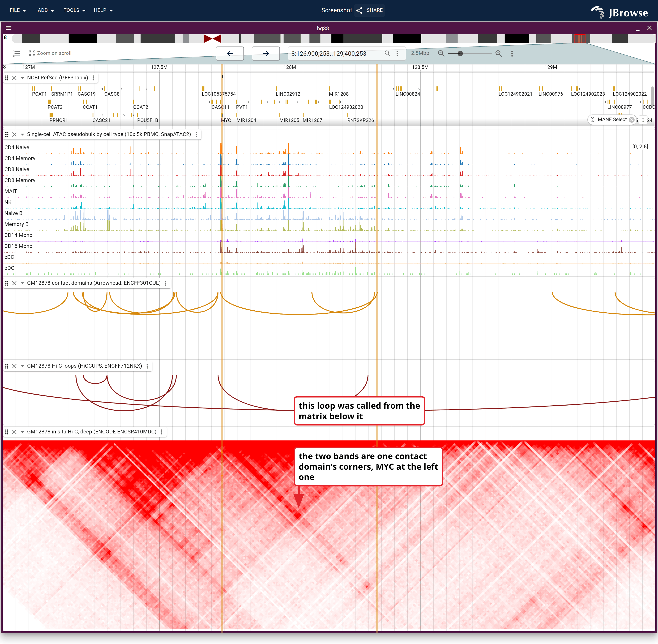Zoom in using the plus magnifier
The width and height of the screenshot is (658, 644).
(x=498, y=54)
